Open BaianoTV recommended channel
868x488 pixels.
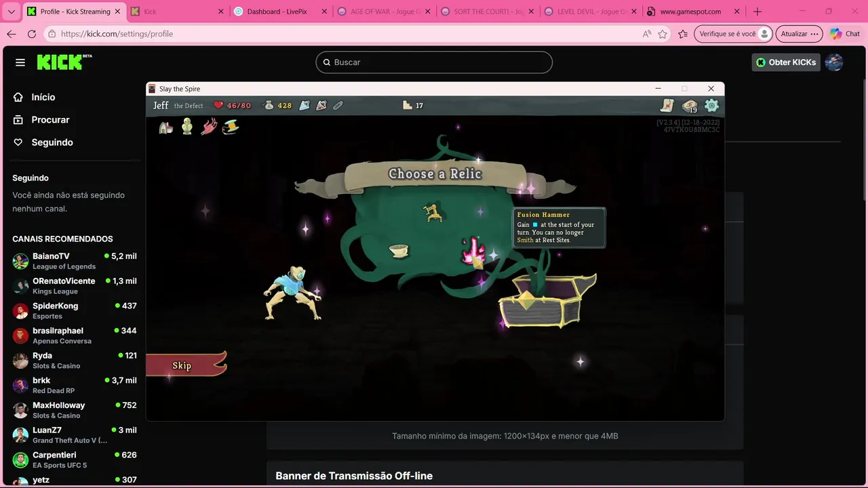click(75, 261)
